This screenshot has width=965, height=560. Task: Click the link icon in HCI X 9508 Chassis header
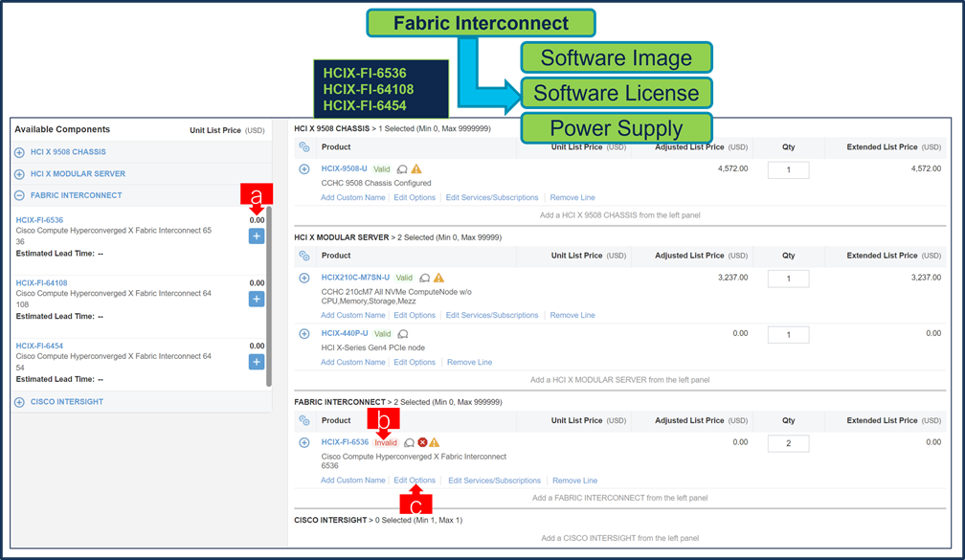point(304,147)
